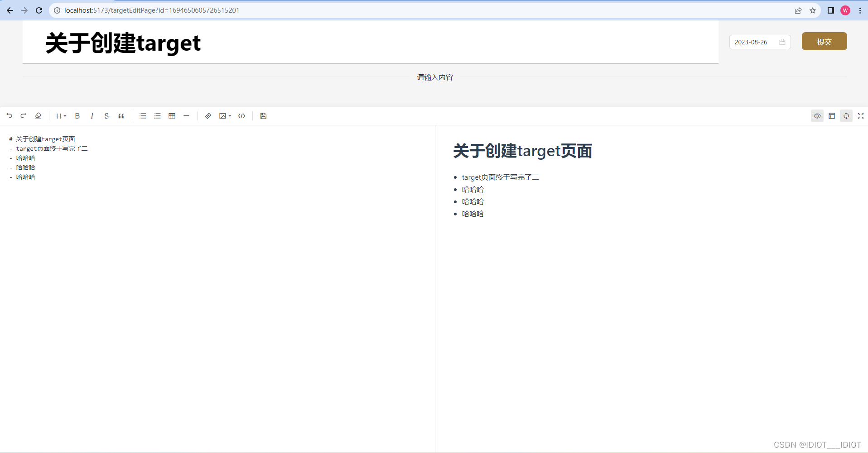This screenshot has width=868, height=453.
Task: Open the Heading level dropdown
Action: tap(61, 116)
